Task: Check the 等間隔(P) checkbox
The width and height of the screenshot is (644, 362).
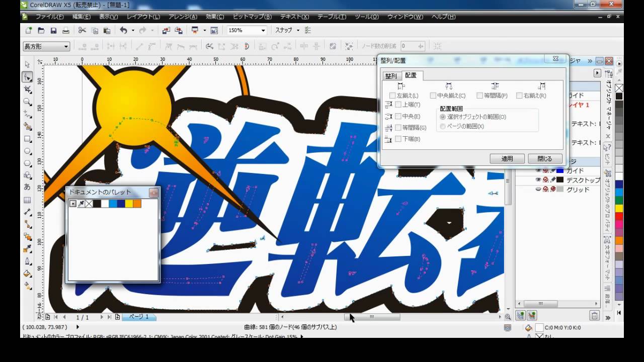Action: pos(479,96)
